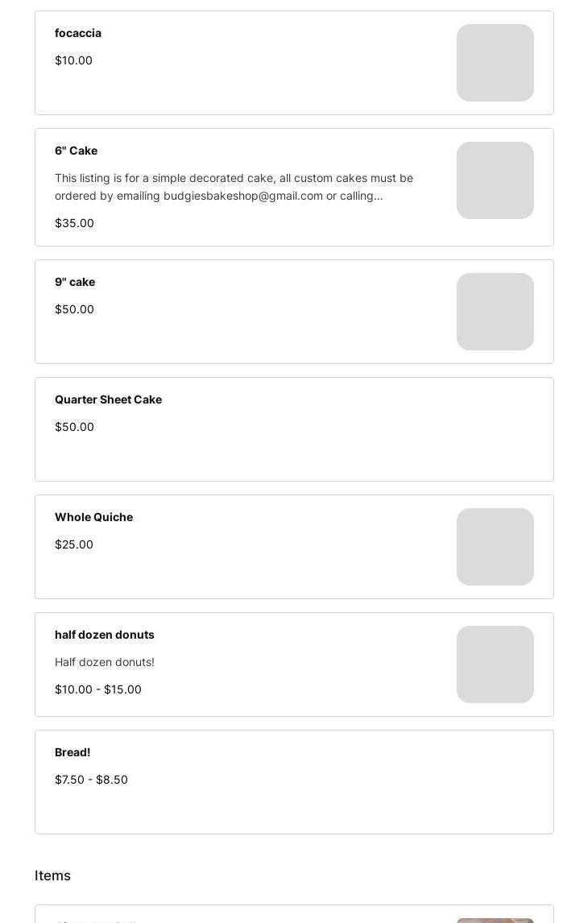Click the $35.00 price on 6" Cake

74,223
